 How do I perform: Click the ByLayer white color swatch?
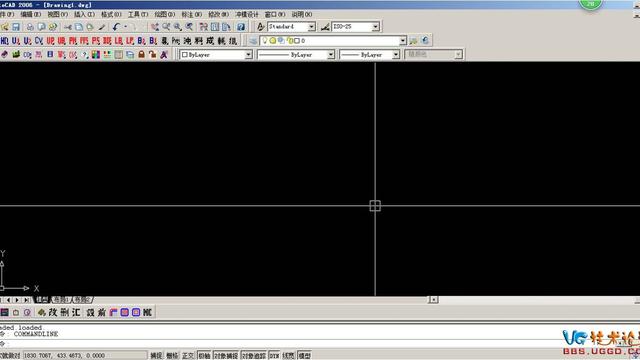coord(184,54)
